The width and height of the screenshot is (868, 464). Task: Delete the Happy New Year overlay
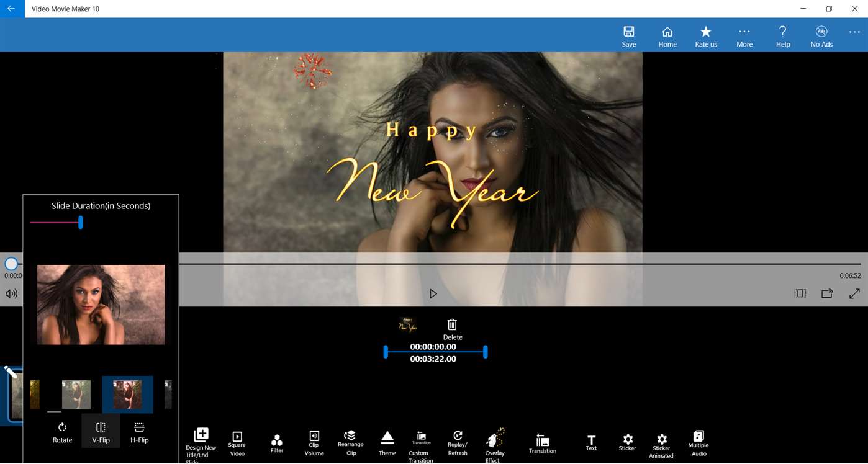(x=452, y=329)
